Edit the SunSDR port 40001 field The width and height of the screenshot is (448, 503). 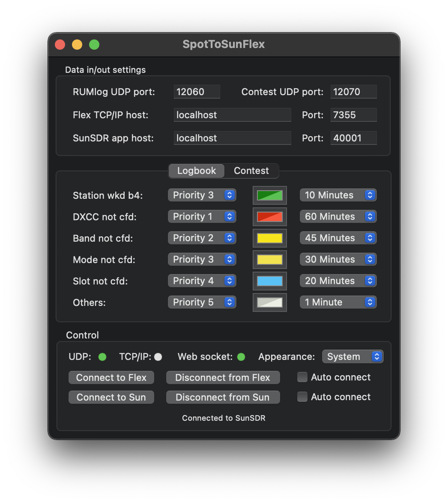pos(354,138)
